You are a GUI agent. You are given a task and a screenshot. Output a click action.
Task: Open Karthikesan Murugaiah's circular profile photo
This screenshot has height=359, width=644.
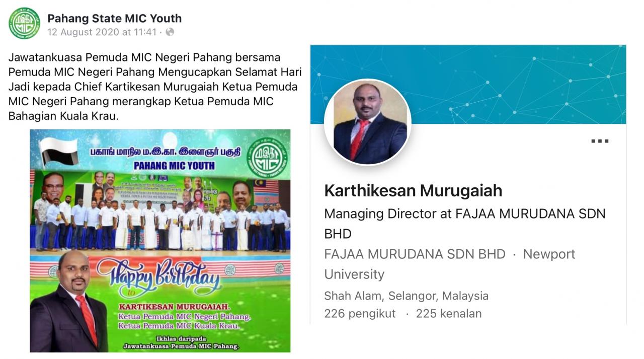[x=368, y=122]
